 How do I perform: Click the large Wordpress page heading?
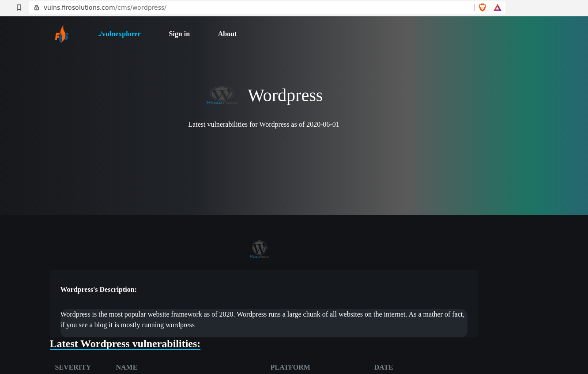click(285, 95)
